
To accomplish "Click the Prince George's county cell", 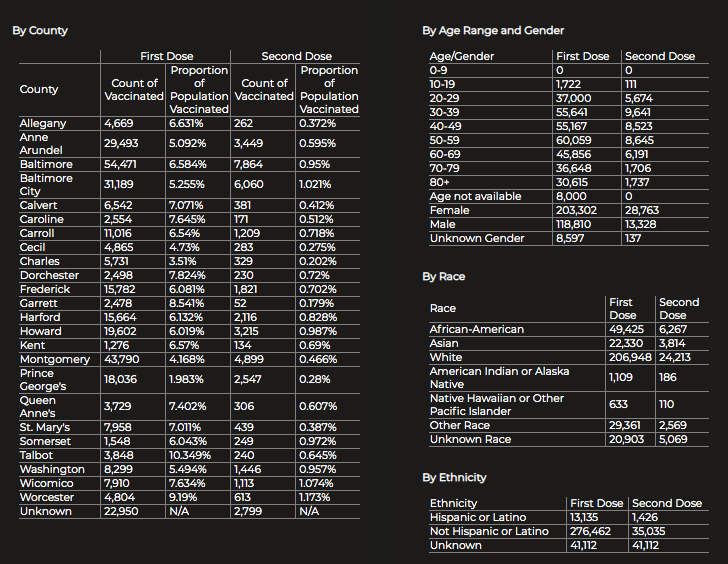I will [x=44, y=380].
